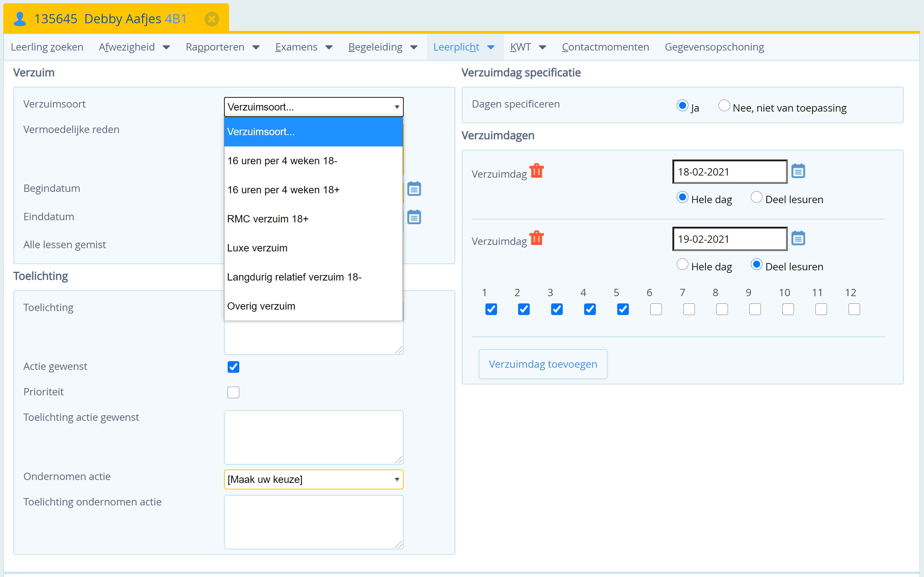
Task: Select the Verzuimsoort... placeholder option
Action: (313, 132)
